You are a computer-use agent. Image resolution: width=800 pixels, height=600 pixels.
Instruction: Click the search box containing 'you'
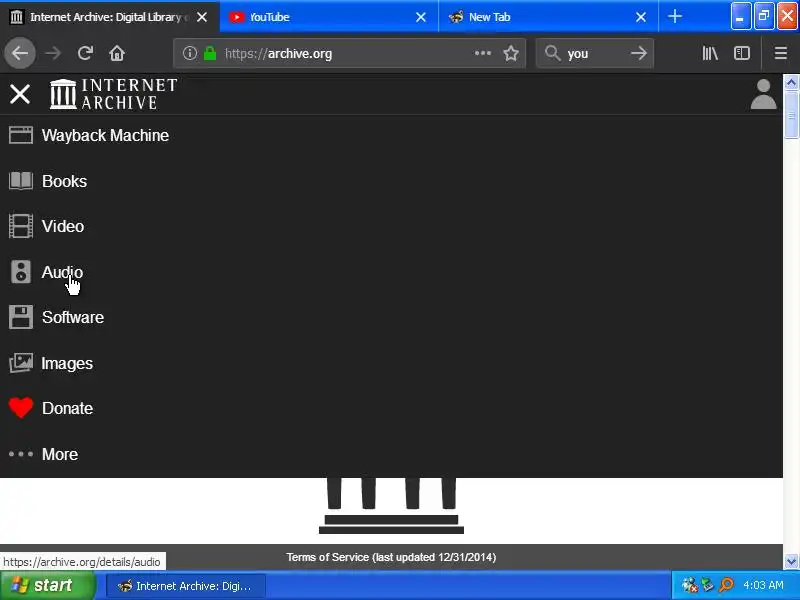[594, 53]
